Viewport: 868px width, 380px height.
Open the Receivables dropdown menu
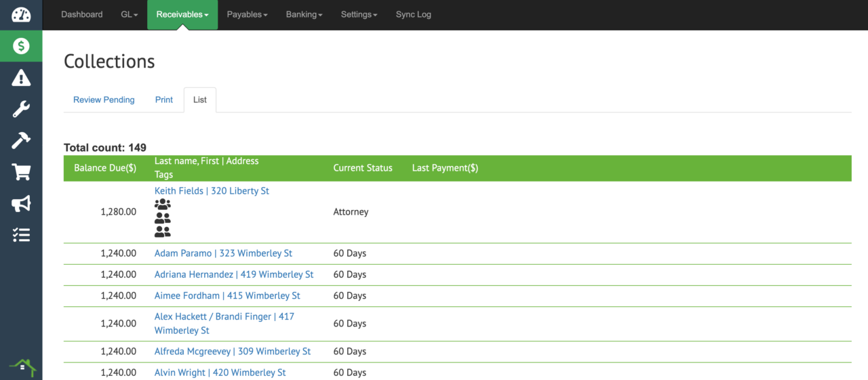pyautogui.click(x=182, y=14)
